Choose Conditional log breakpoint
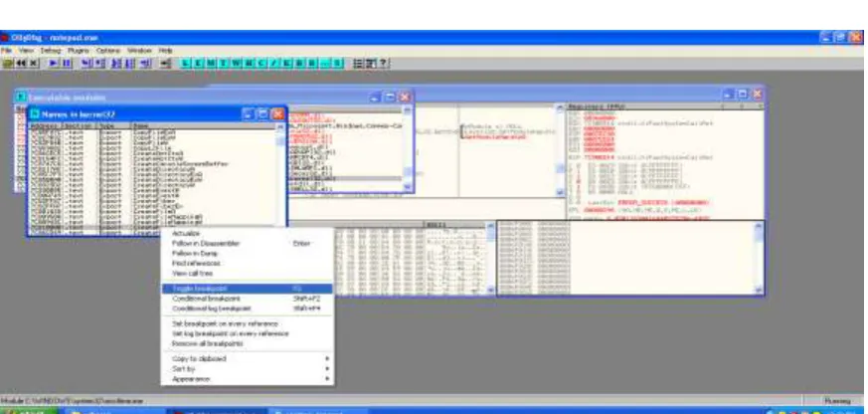 [x=247, y=309]
